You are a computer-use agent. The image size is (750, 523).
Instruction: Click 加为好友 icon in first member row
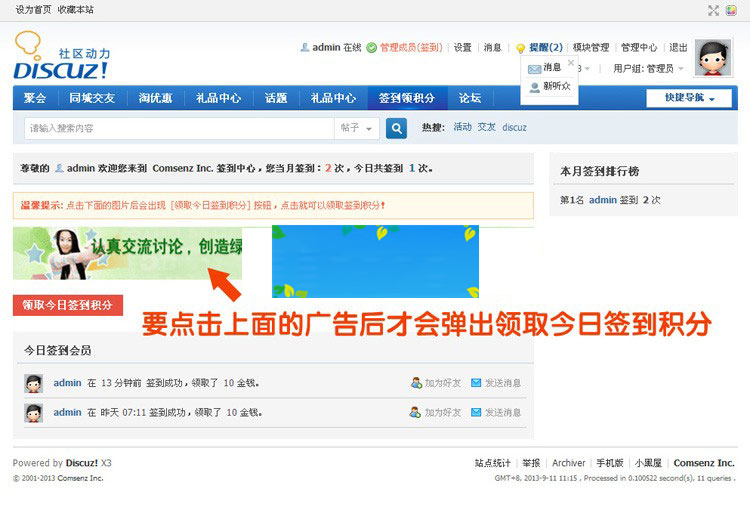click(x=416, y=383)
